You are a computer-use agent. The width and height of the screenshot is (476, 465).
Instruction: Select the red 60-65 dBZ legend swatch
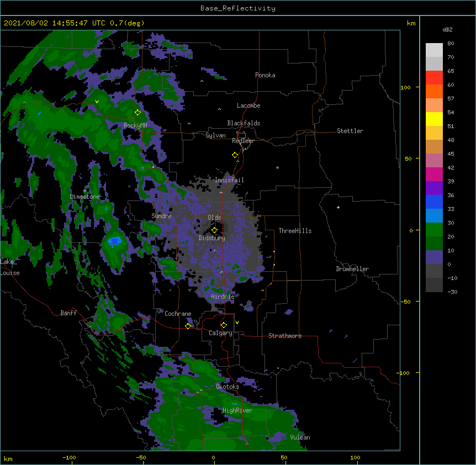pyautogui.click(x=434, y=78)
